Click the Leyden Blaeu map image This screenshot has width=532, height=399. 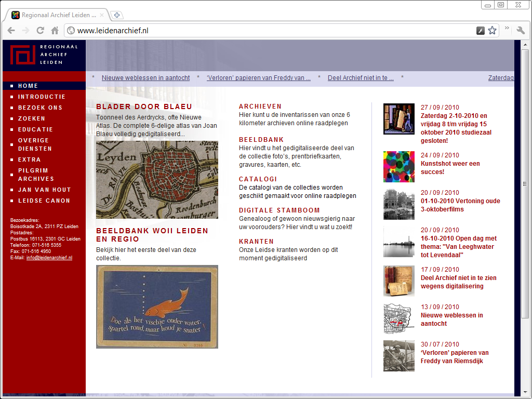tap(157, 180)
